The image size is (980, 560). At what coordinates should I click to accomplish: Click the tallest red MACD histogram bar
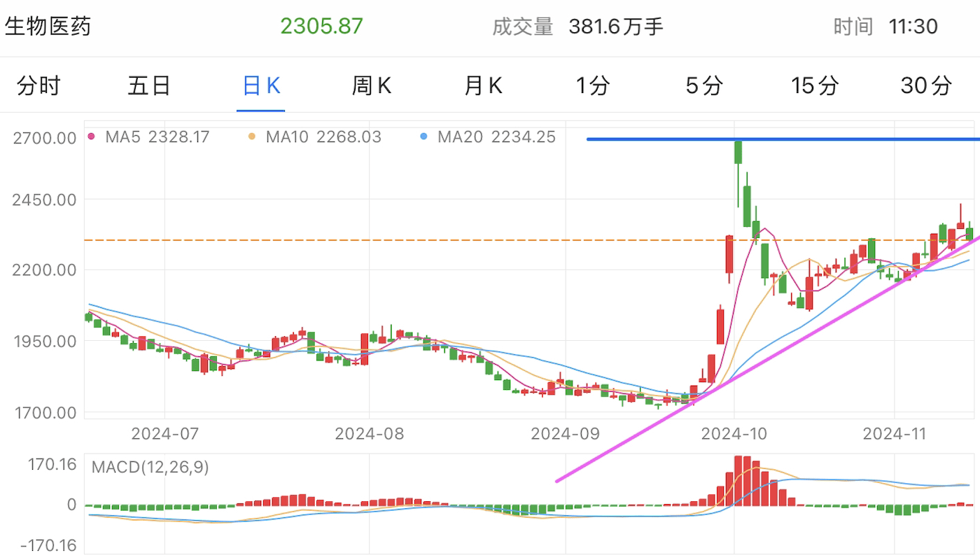pyautogui.click(x=738, y=481)
